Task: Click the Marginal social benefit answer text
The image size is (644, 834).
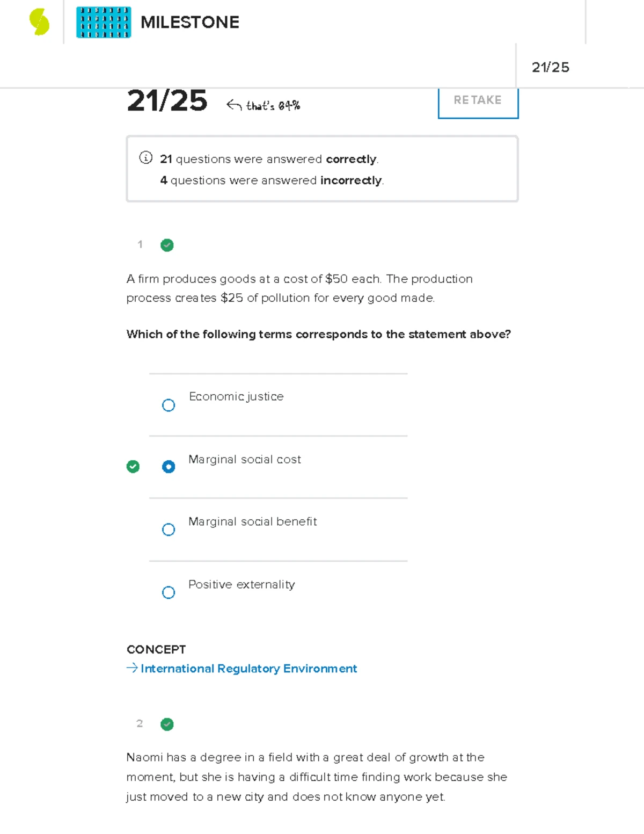Action: pyautogui.click(x=252, y=521)
